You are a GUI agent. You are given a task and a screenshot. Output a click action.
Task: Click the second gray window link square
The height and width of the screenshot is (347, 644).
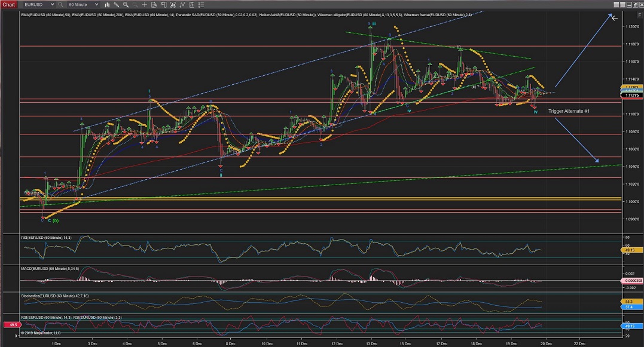point(622,5)
